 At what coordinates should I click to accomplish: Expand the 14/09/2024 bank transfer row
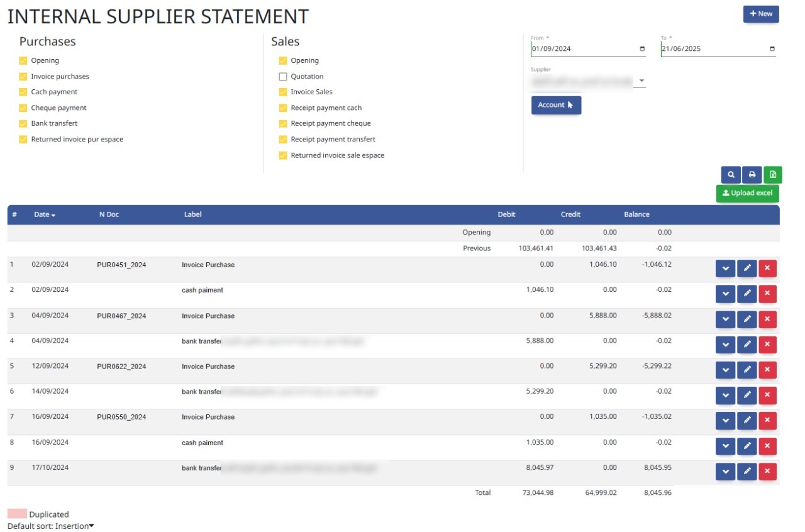point(726,396)
